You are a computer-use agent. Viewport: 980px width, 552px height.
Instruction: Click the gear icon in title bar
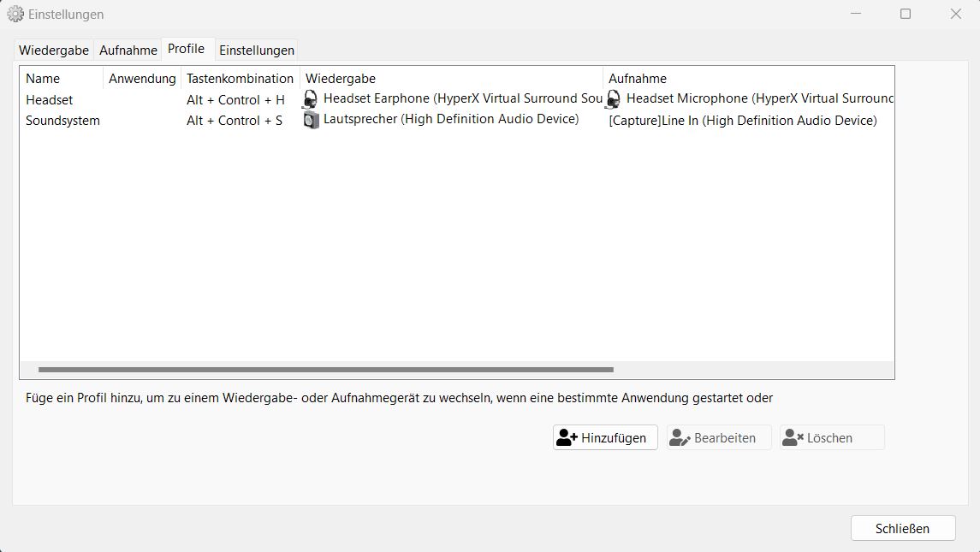pos(15,14)
